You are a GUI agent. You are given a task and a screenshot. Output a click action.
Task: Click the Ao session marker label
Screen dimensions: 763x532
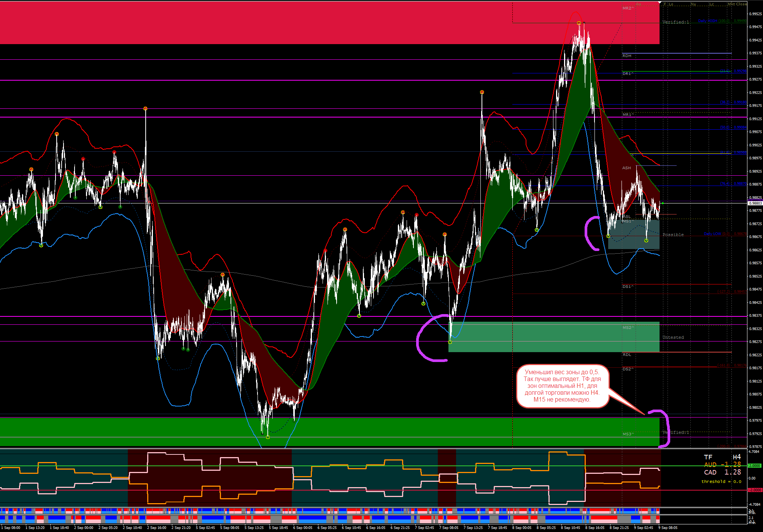pos(639,4)
